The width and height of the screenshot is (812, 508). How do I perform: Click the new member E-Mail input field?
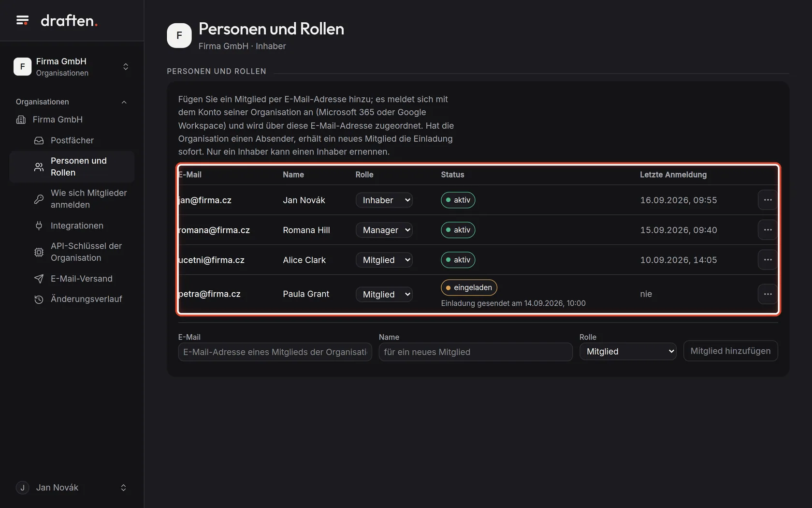pyautogui.click(x=275, y=352)
